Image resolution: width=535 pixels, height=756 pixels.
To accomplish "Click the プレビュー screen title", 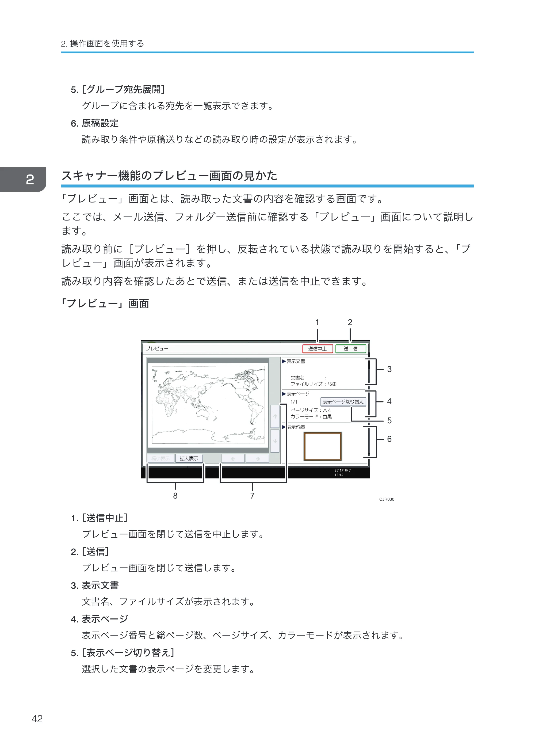I will point(157,348).
